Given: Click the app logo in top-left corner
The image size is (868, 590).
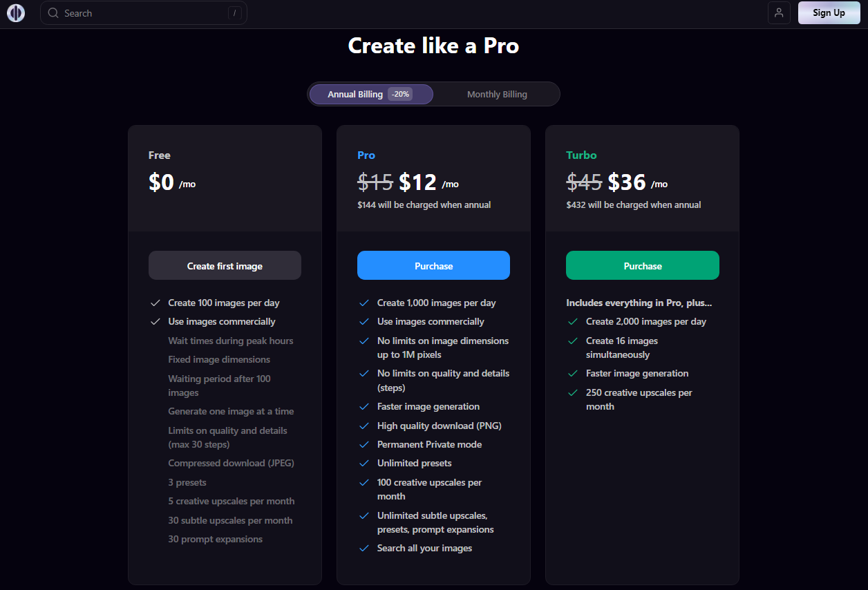Looking at the screenshot, I should coord(16,13).
